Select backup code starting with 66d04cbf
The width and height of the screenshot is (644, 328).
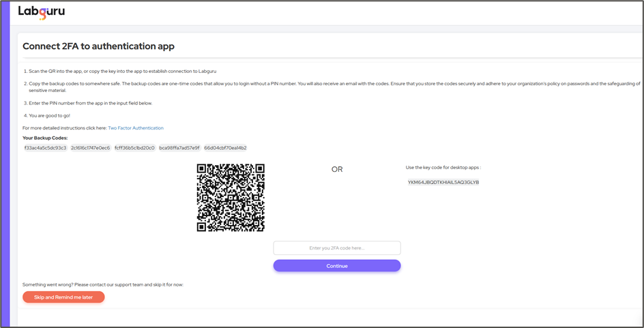225,148
